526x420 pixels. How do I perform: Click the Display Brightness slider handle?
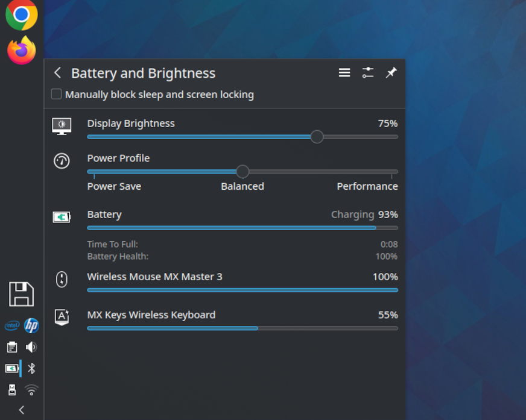click(x=317, y=137)
